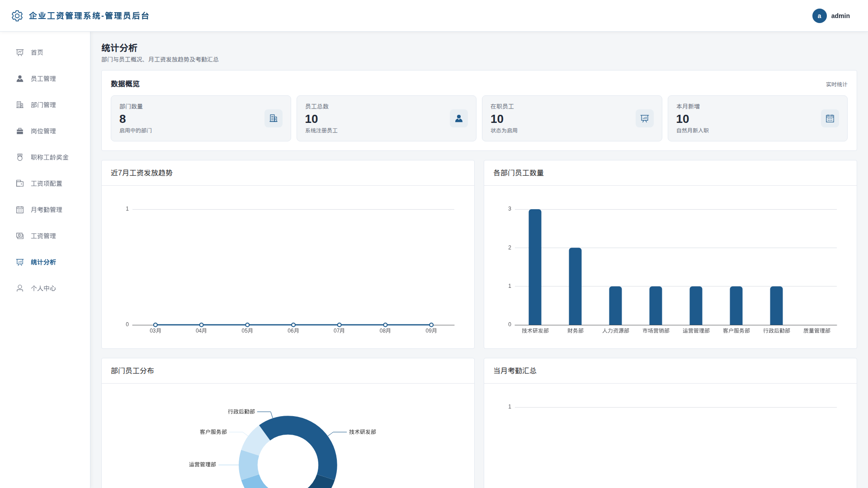
Task: Click the 首页 sidebar icon
Action: 20,52
